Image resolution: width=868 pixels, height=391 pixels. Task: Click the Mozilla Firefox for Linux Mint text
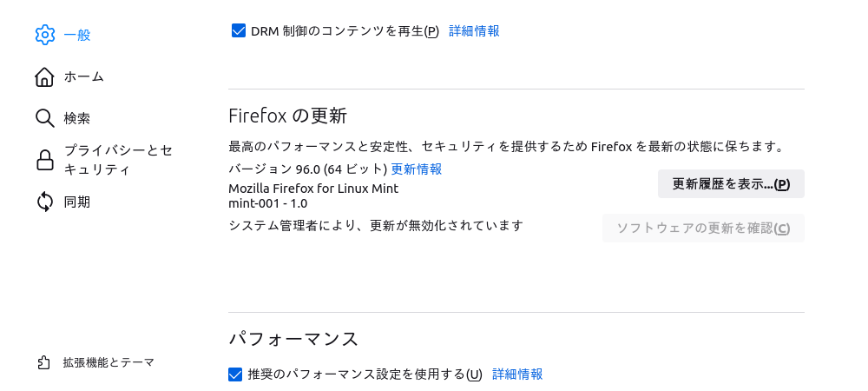(313, 189)
